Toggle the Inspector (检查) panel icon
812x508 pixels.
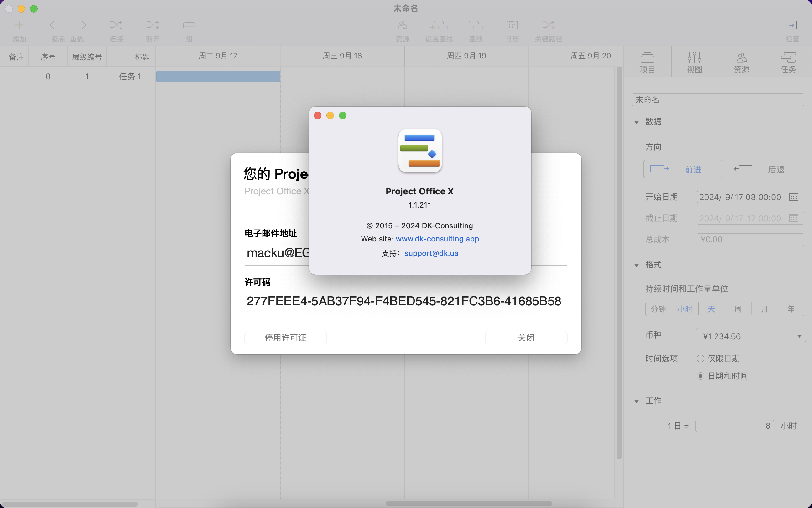click(x=793, y=25)
